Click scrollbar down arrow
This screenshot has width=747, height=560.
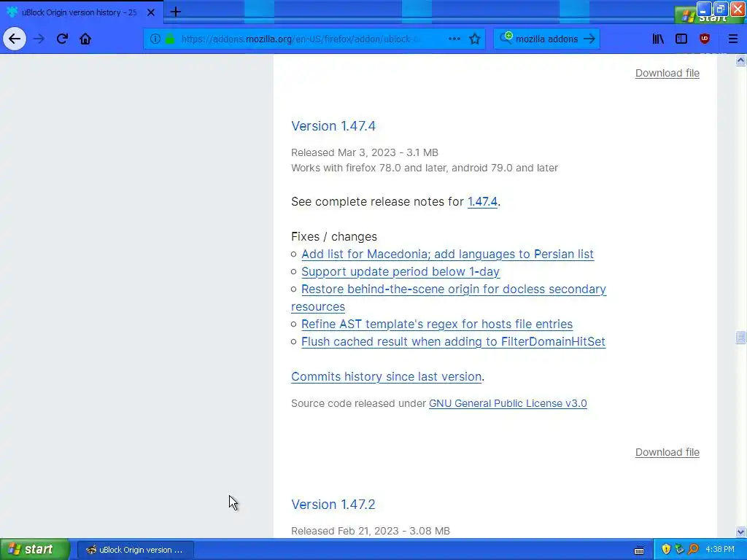click(x=740, y=532)
